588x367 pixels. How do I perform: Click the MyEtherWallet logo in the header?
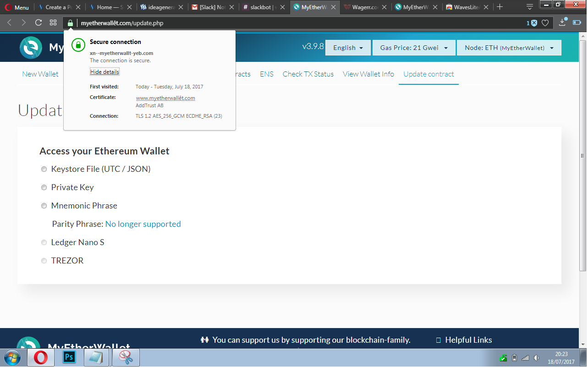(31, 48)
